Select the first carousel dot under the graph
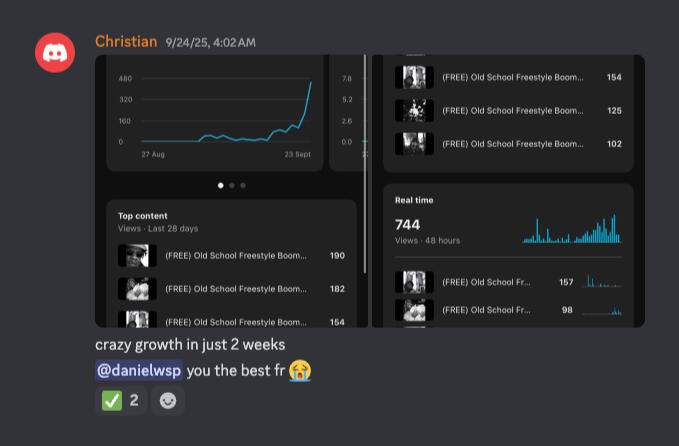The image size is (679, 446). coord(221,185)
